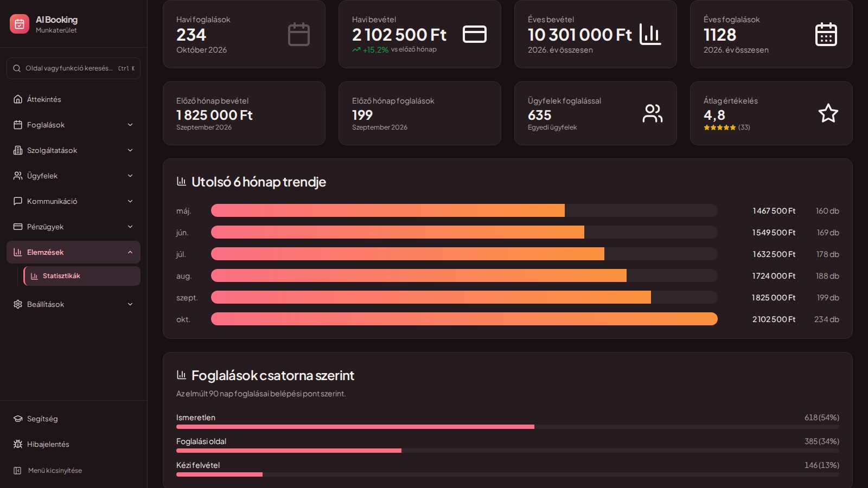
Task: Expand the Pénzügyek menu chevron
Action: click(x=130, y=227)
